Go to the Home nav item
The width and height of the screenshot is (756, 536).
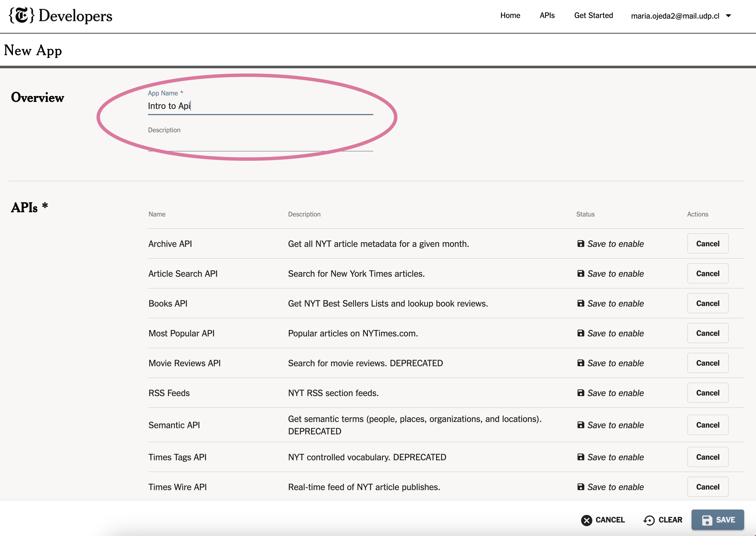click(510, 15)
